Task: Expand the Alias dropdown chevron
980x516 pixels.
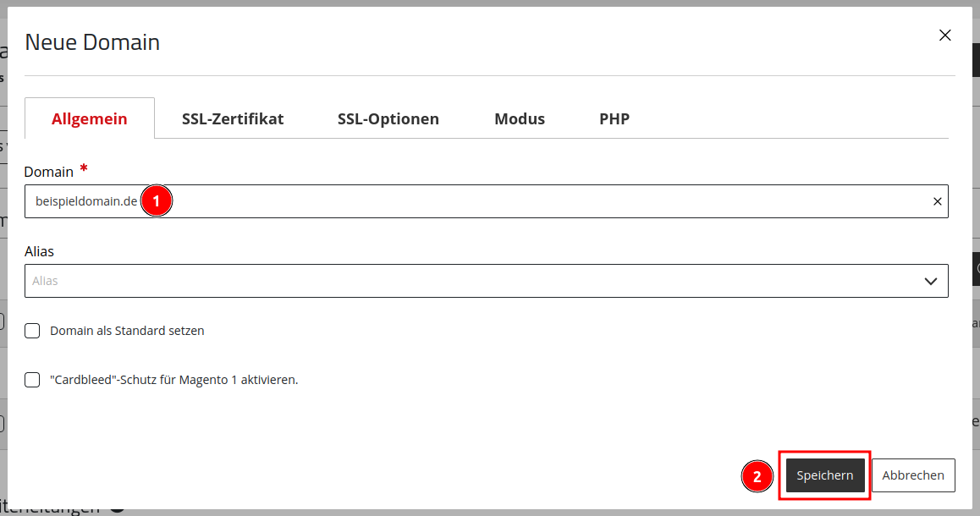Action: click(931, 281)
